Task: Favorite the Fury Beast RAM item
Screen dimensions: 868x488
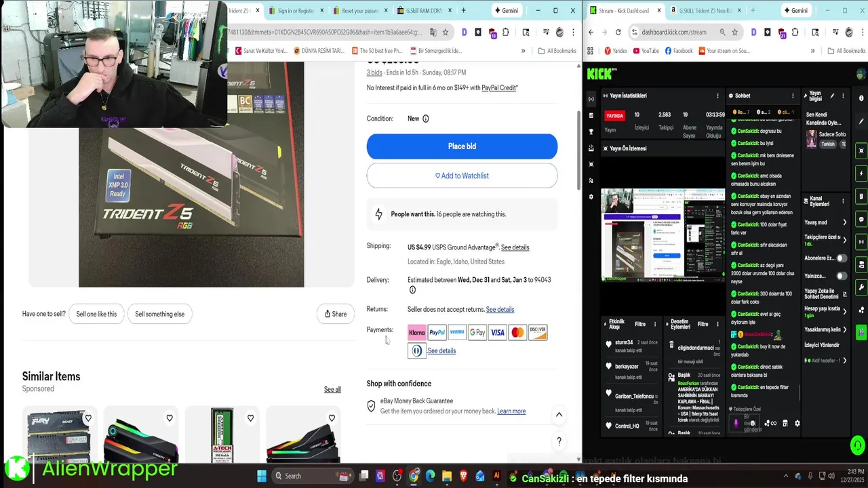Action: 88,418
